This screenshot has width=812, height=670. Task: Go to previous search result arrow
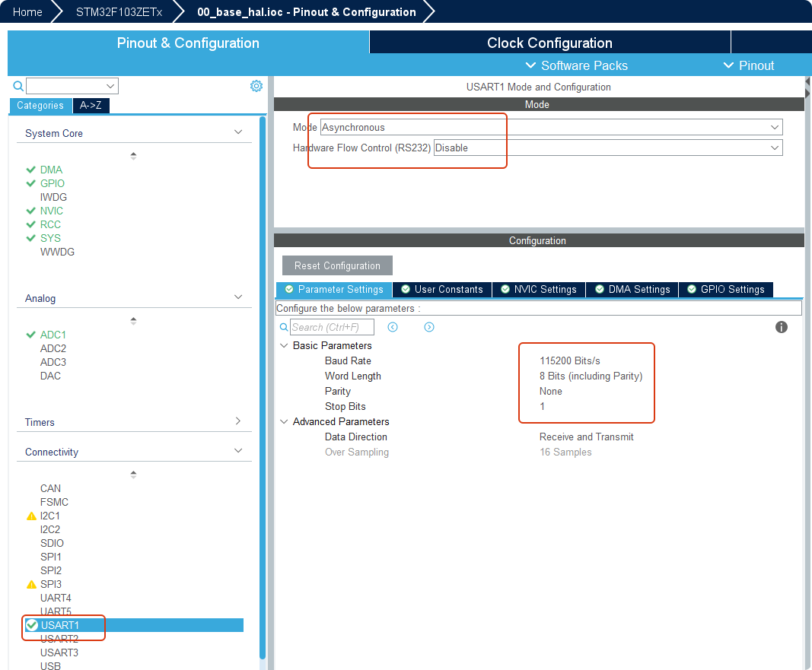coord(393,327)
